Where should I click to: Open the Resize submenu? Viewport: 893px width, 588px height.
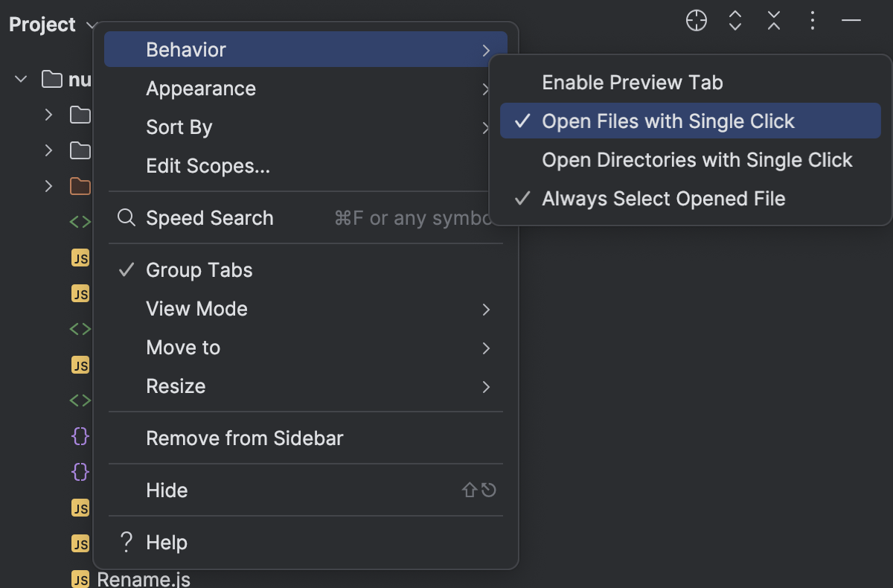point(176,386)
